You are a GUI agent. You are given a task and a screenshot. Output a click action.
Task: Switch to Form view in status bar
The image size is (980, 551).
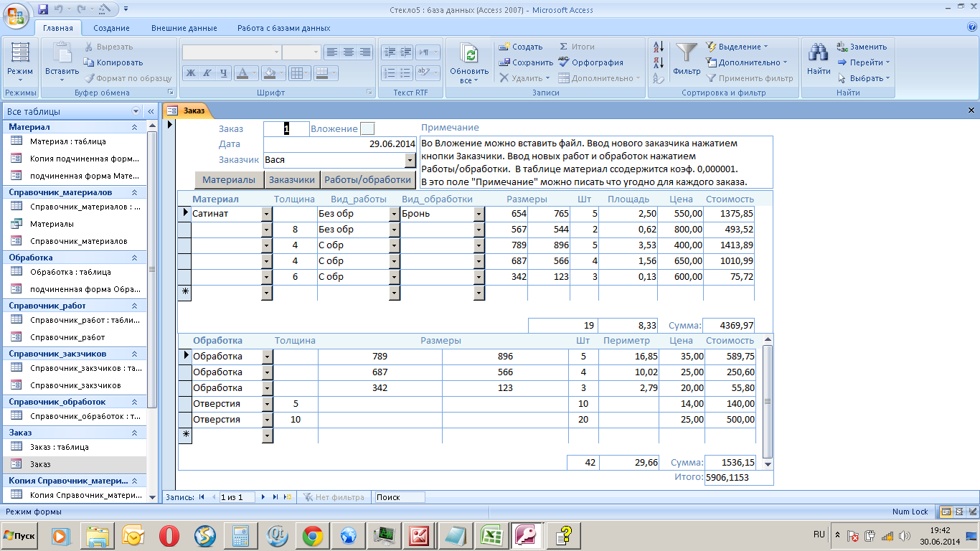point(946,512)
